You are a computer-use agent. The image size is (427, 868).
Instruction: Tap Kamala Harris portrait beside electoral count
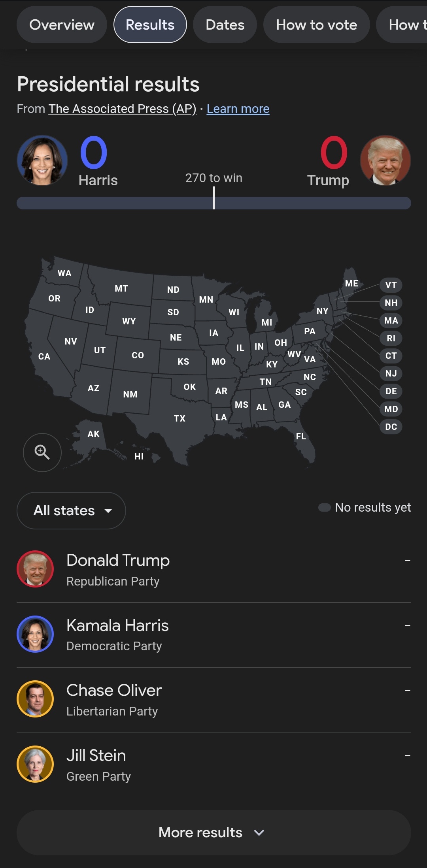click(x=42, y=160)
